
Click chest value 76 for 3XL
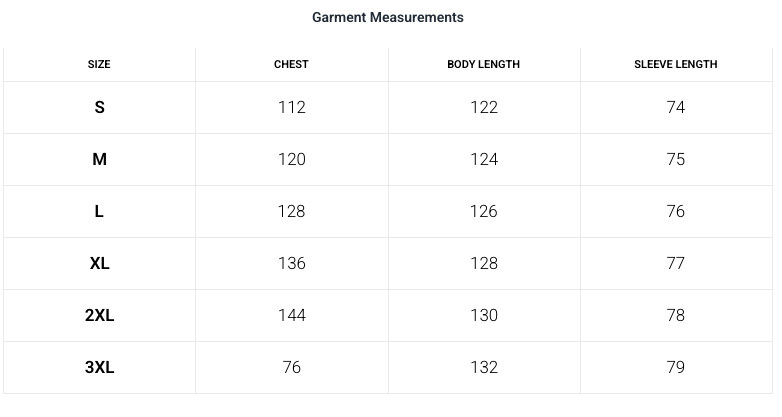pyautogui.click(x=291, y=367)
